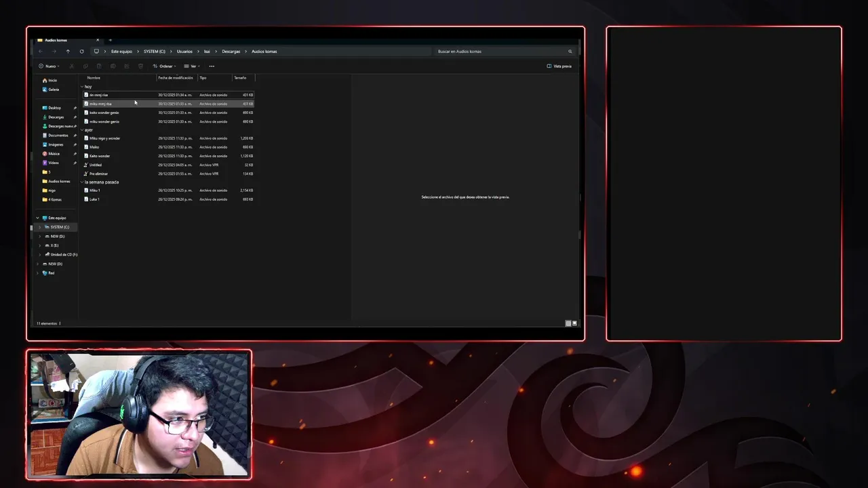
Task: Select the VPR file Untitled
Action: click(x=168, y=165)
